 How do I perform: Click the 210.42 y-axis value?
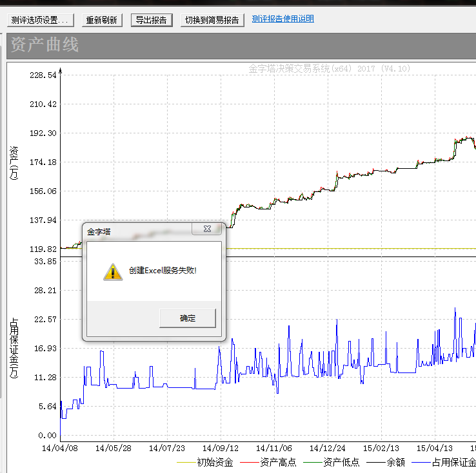[x=43, y=104]
